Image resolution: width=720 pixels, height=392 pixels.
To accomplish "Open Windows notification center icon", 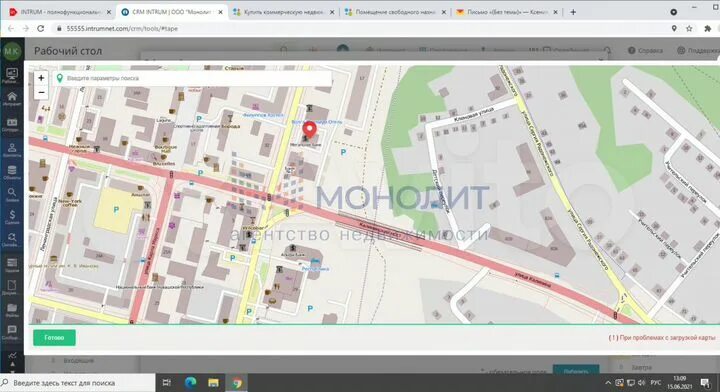I will (x=705, y=383).
